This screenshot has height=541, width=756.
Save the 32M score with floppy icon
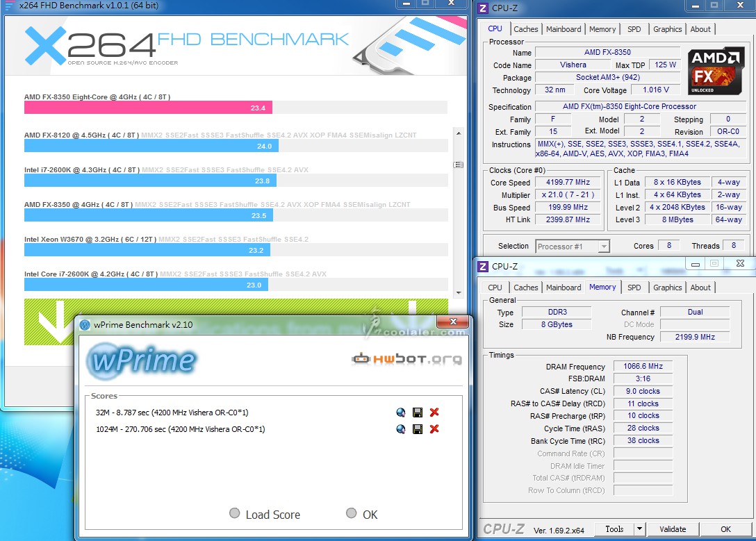point(418,413)
